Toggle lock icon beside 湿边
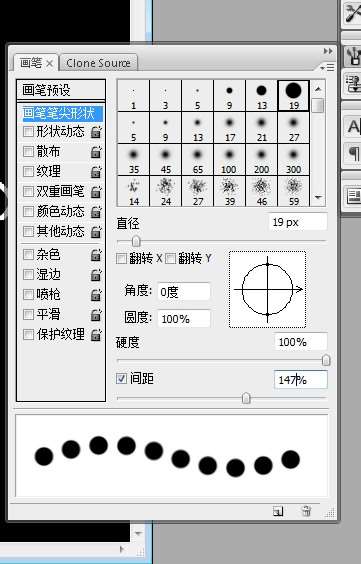Image resolution: width=361 pixels, height=564 pixels. click(96, 275)
